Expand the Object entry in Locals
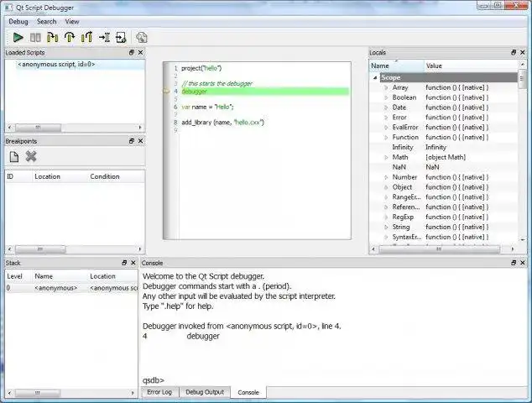This screenshot has width=532, height=403. click(x=386, y=187)
